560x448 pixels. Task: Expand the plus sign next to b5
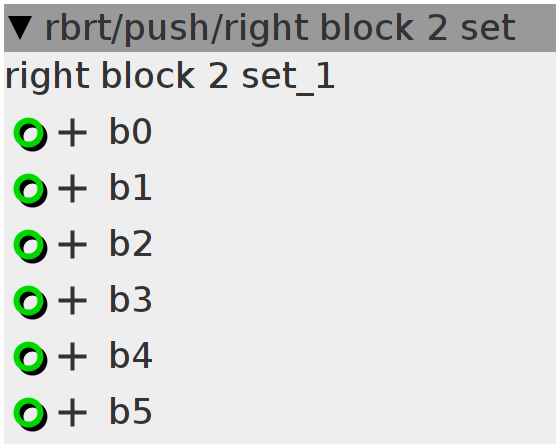(72, 413)
